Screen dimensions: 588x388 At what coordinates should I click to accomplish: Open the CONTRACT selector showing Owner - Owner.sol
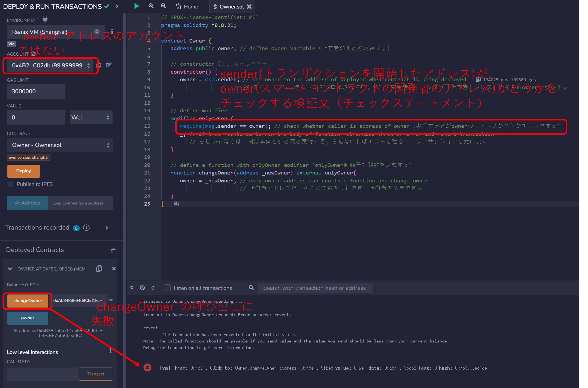[x=60, y=145]
